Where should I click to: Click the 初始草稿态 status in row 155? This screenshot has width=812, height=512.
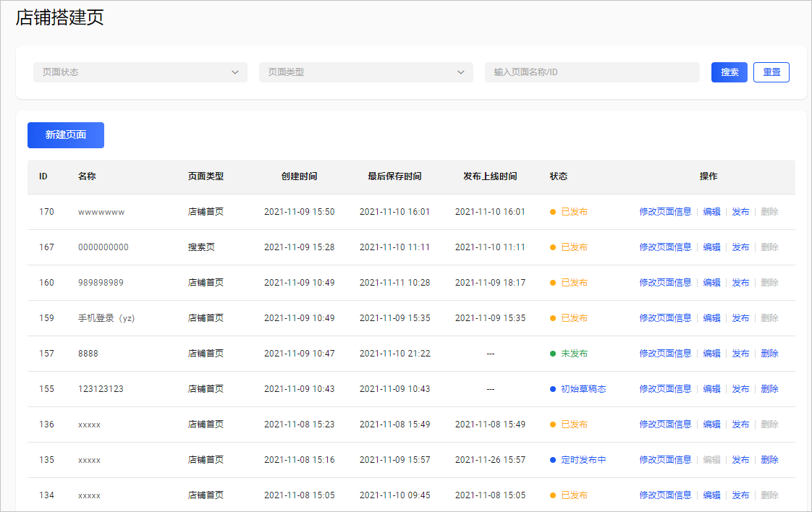pyautogui.click(x=583, y=389)
